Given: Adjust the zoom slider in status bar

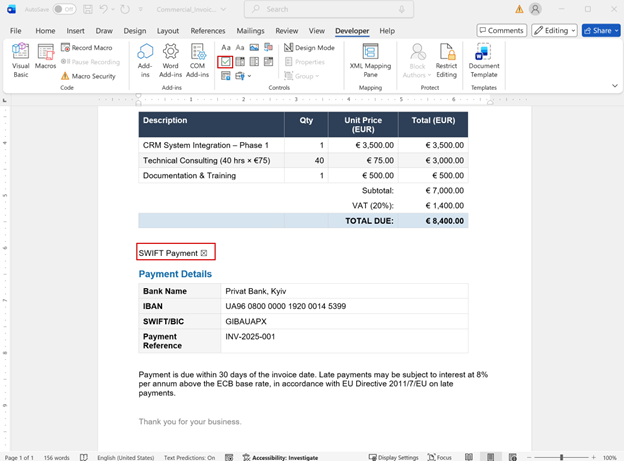Looking at the screenshot, I should coord(561,457).
